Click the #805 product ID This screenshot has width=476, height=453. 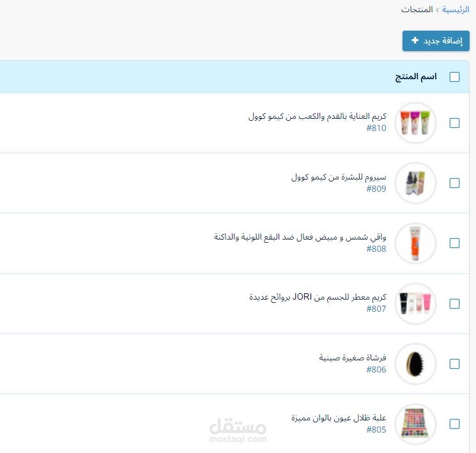[376, 429]
